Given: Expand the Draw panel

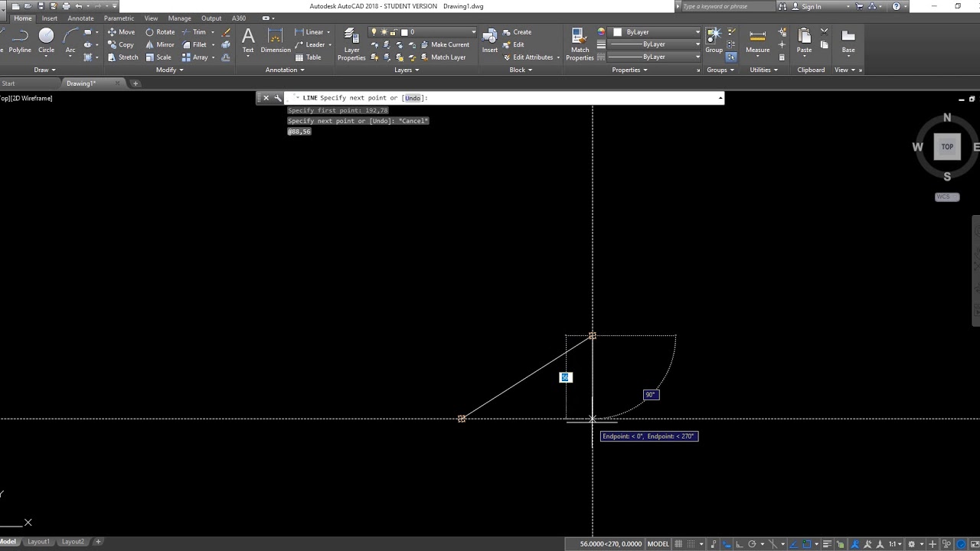Looking at the screenshot, I should (45, 70).
